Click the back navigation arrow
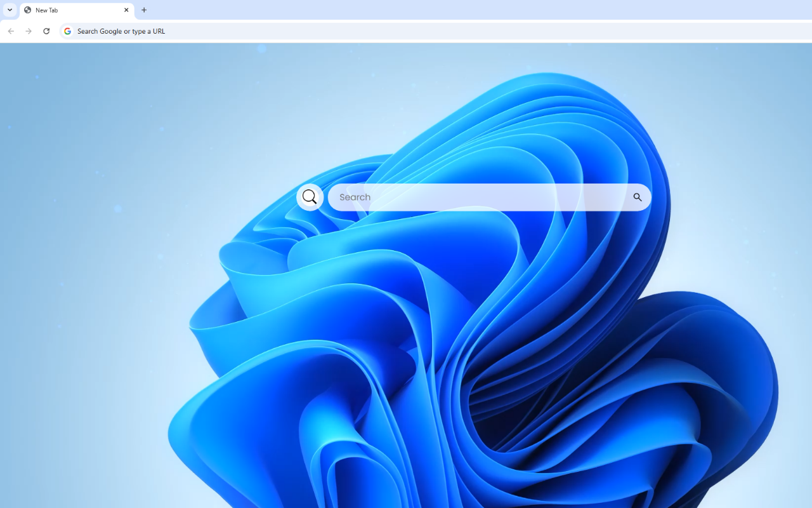Viewport: 812px width, 508px height. pos(10,30)
